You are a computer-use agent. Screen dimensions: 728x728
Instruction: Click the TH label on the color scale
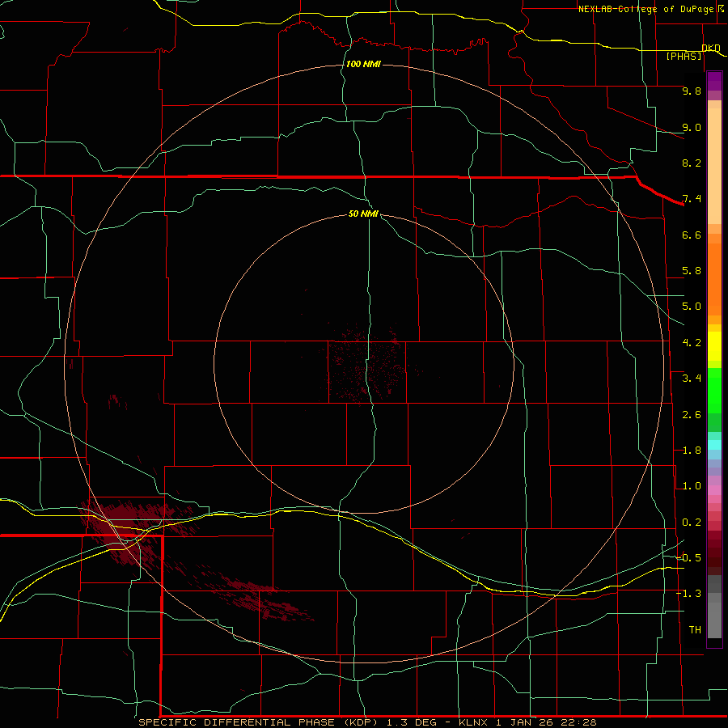(695, 630)
